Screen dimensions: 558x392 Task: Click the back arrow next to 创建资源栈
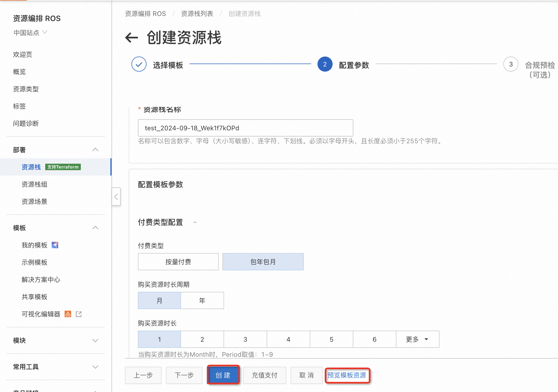point(131,37)
